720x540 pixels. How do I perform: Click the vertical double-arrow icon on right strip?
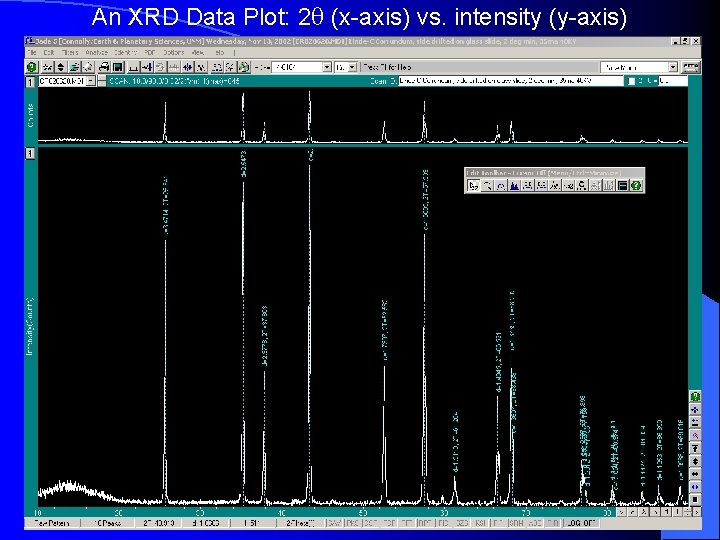(x=695, y=461)
